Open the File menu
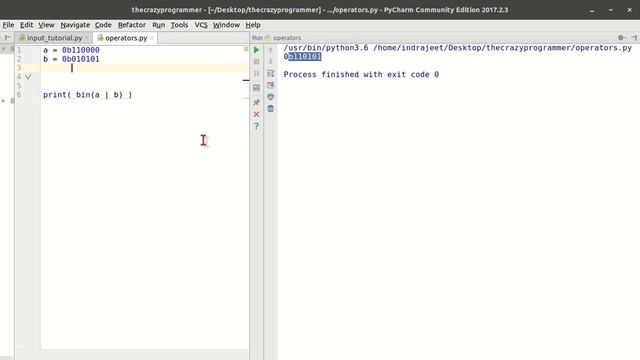 [8, 25]
